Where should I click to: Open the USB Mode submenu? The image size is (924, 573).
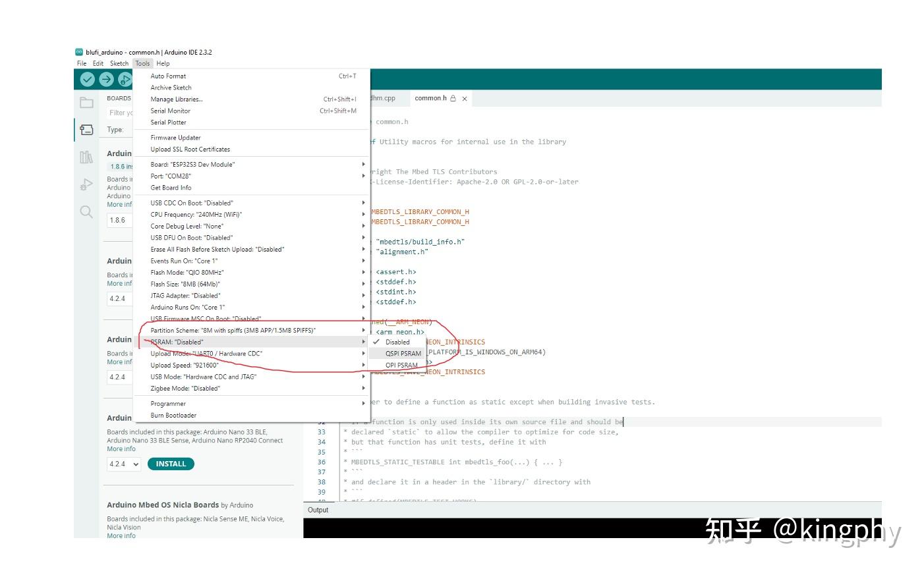(251, 377)
